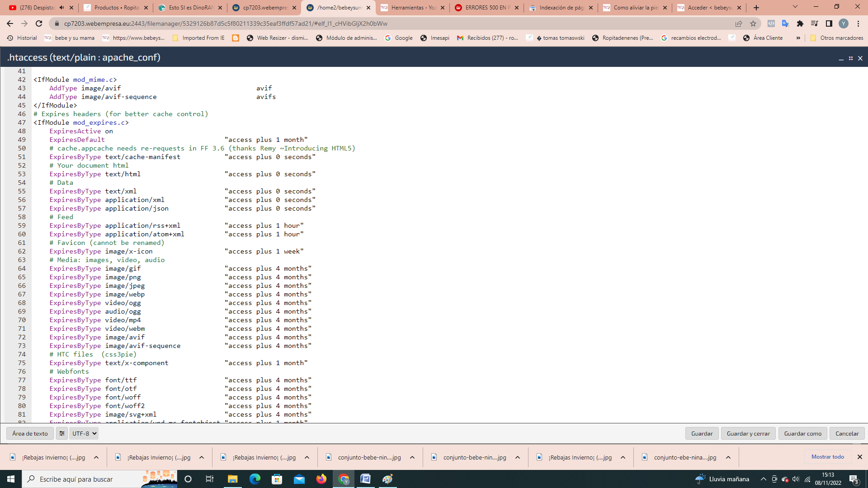The width and height of the screenshot is (868, 488).
Task: Open File Explorer on taskbar
Action: pyautogui.click(x=232, y=479)
